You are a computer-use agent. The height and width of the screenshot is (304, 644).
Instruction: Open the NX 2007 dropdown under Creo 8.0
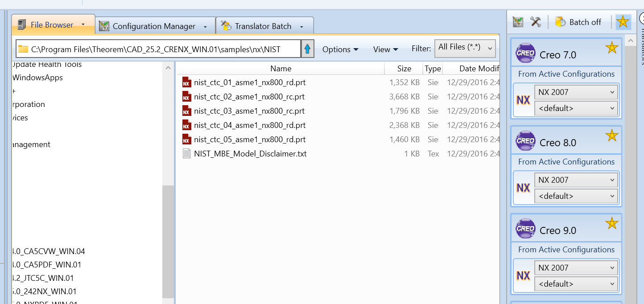pyautogui.click(x=576, y=180)
